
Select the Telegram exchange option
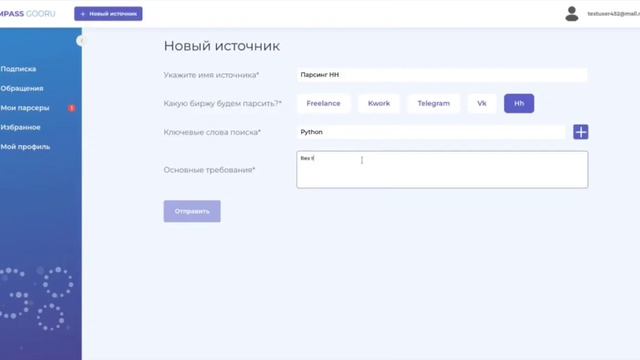point(433,104)
